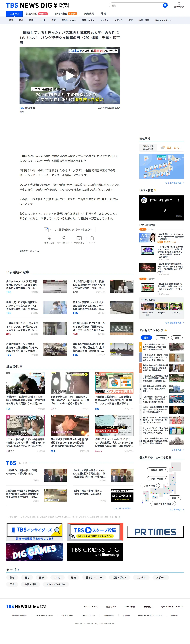
Task: Switch to the ニュース tab
Action: pyautogui.click(x=14, y=13)
